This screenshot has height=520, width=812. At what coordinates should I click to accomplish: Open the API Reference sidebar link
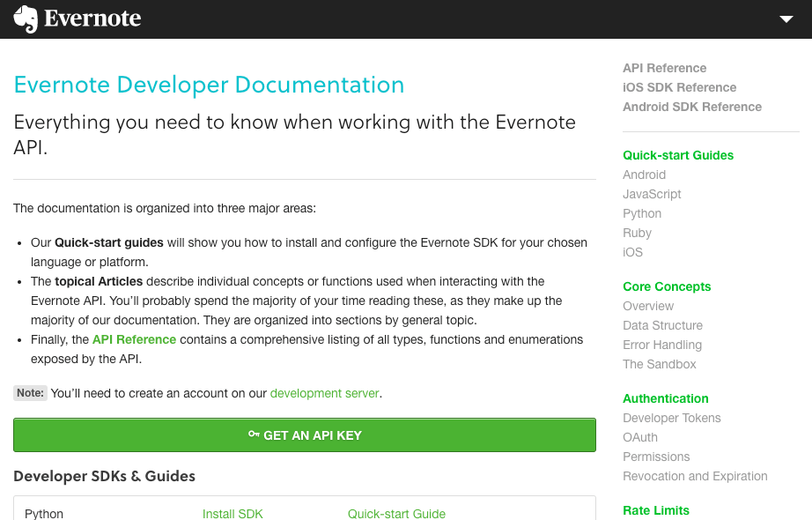click(664, 68)
